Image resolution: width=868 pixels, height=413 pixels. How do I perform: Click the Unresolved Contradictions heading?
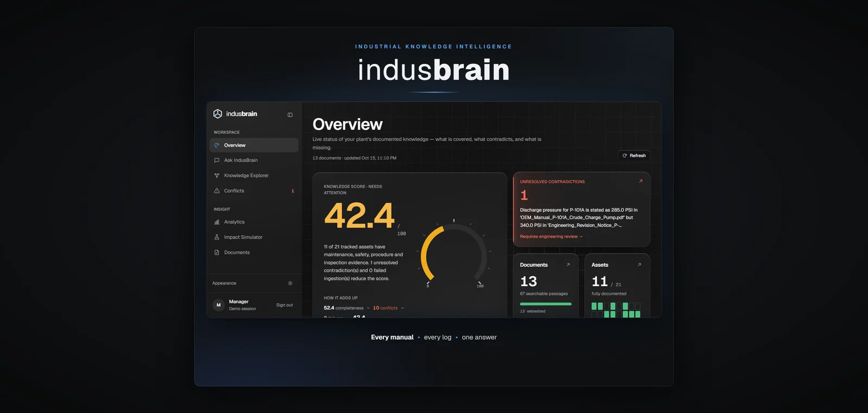[552, 182]
